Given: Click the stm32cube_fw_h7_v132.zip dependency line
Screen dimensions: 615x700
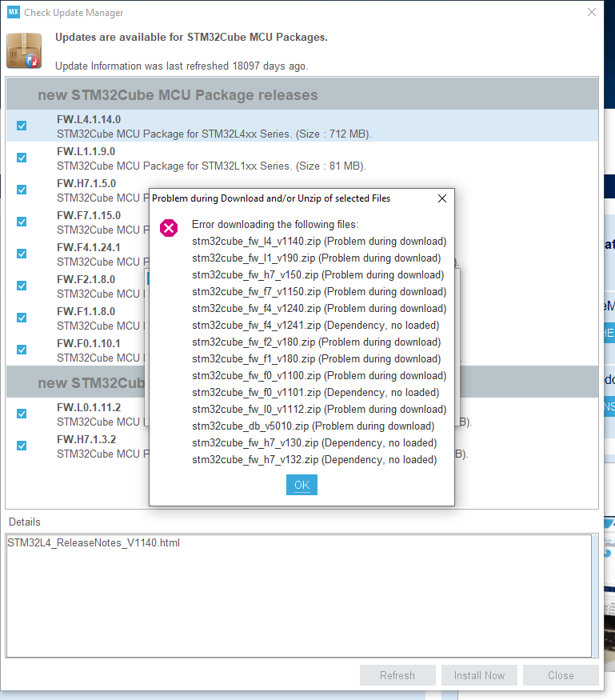Looking at the screenshot, I should coord(314,460).
